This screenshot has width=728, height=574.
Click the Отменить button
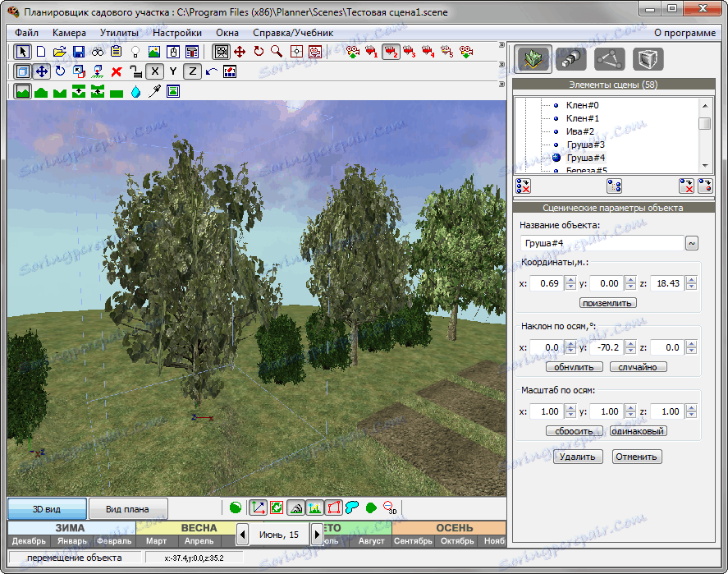tap(637, 457)
